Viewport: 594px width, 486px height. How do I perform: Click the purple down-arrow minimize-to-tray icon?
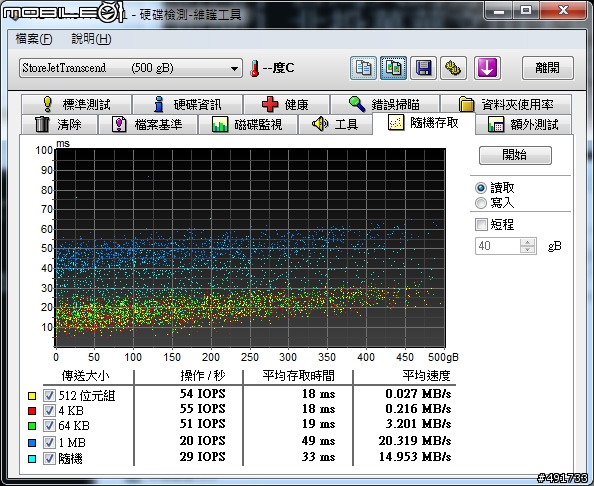(x=487, y=68)
